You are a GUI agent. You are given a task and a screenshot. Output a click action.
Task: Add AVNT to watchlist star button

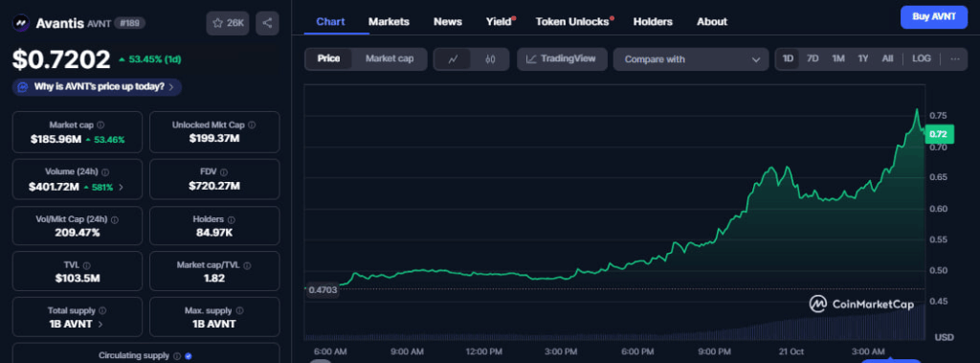click(228, 23)
